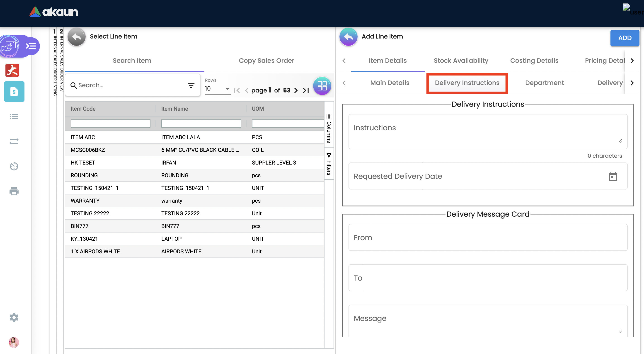Click the Instructions text area
This screenshot has height=354, width=644.
click(x=487, y=131)
